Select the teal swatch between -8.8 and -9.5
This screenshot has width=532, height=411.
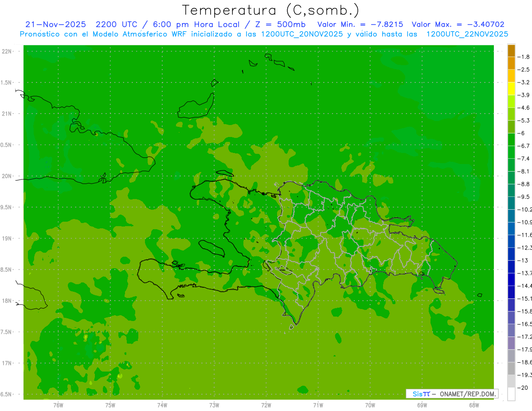511,191
